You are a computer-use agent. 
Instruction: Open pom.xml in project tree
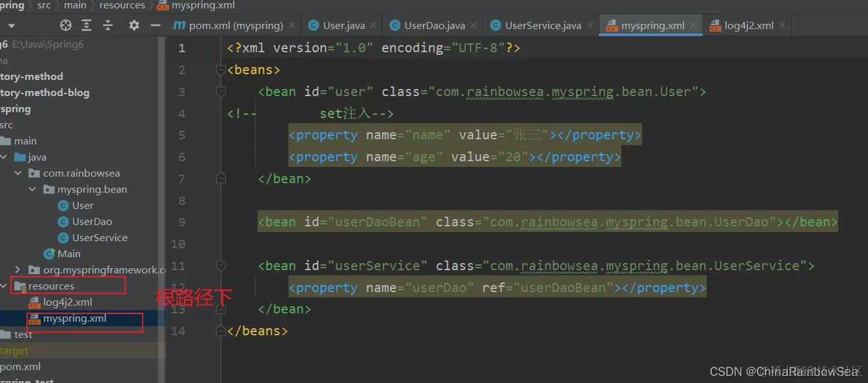click(x=21, y=367)
